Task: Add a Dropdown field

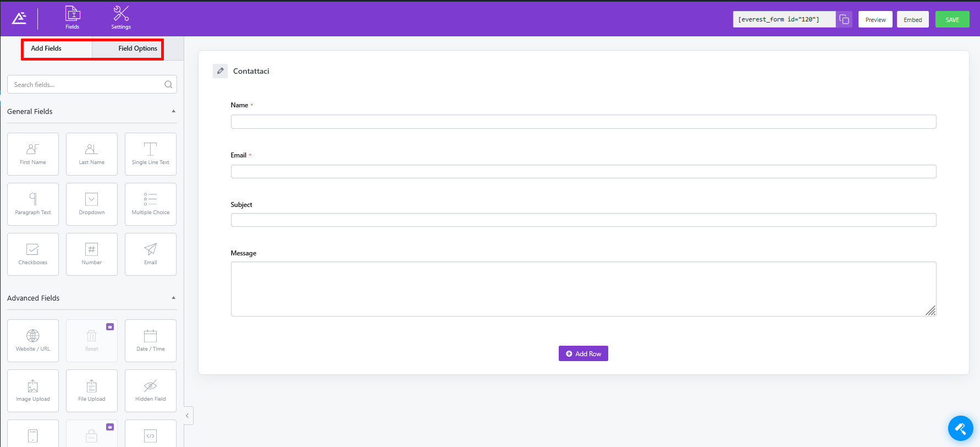Action: 92,204
